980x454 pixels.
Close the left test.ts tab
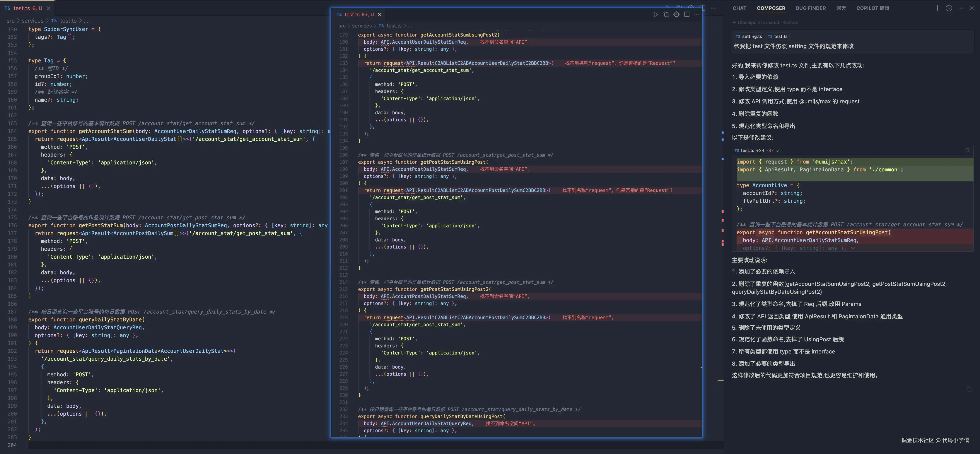48,8
